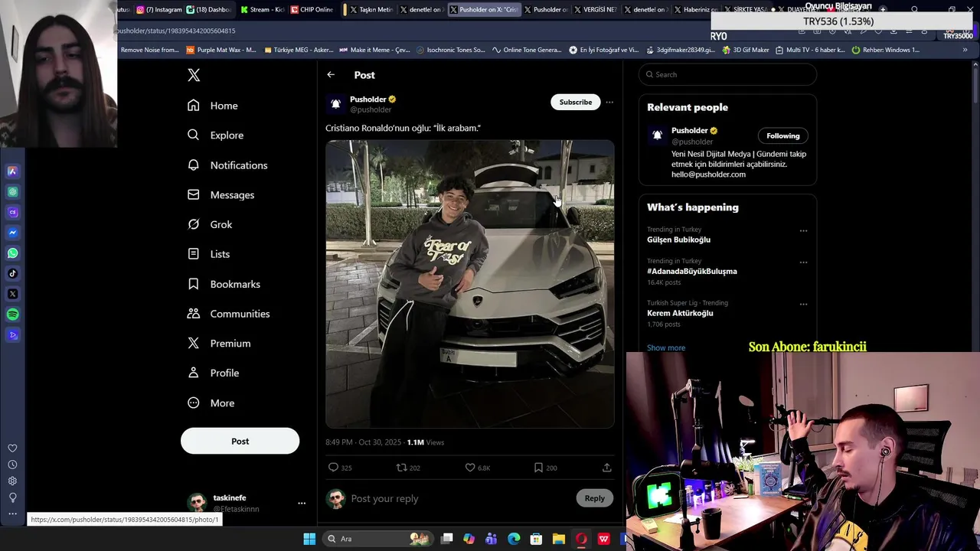Open the three-dot sidebar setup button

click(x=12, y=514)
